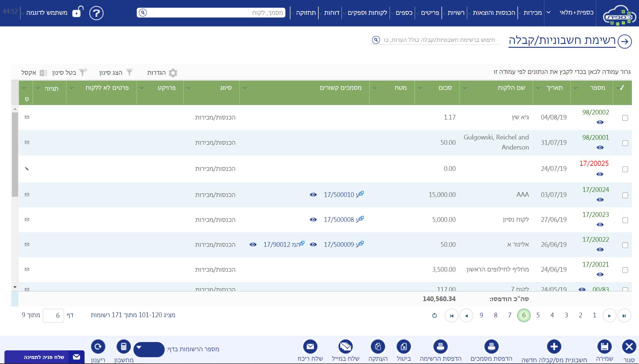The image size is (639, 364).
Task: Go to page 9
Action: tap(481, 315)
